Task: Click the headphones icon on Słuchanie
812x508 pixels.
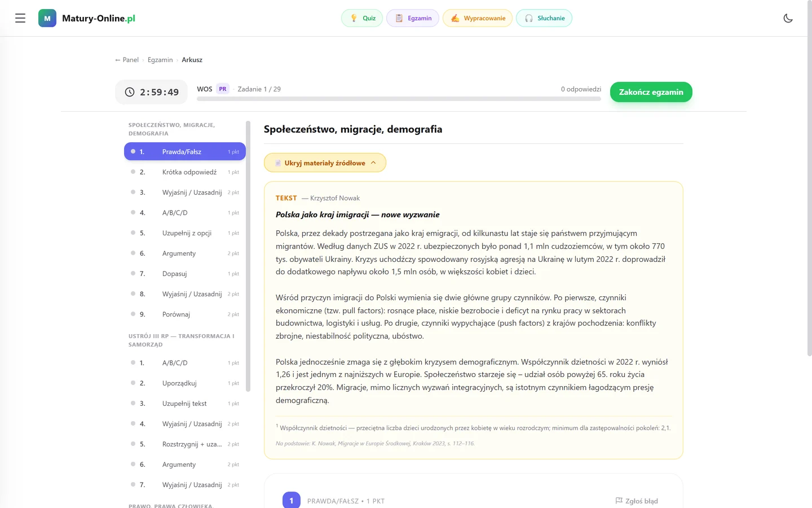Action: 529,18
